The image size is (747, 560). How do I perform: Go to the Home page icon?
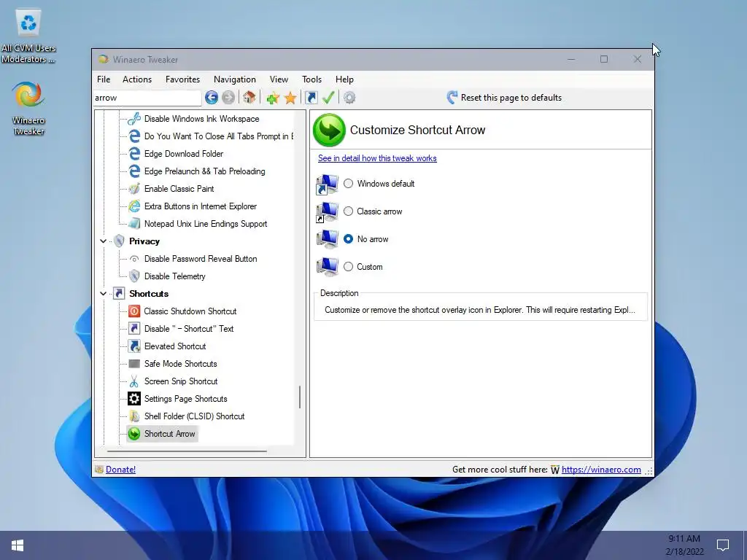pos(249,98)
